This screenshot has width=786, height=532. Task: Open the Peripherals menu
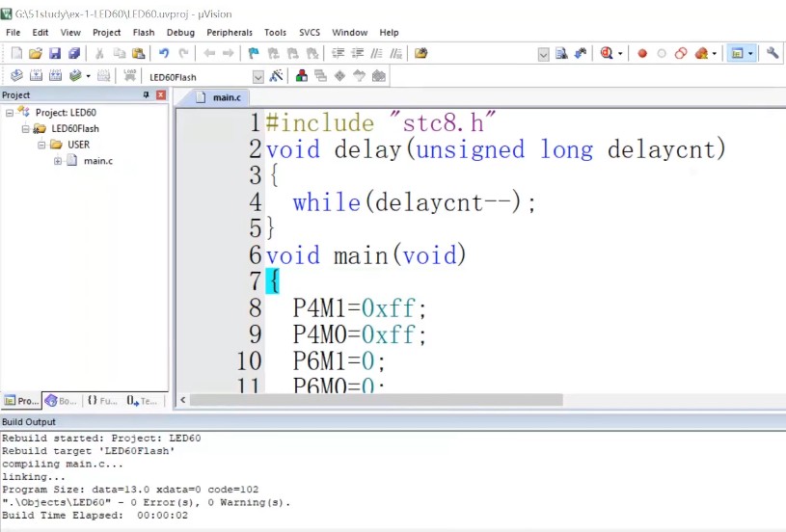[230, 33]
